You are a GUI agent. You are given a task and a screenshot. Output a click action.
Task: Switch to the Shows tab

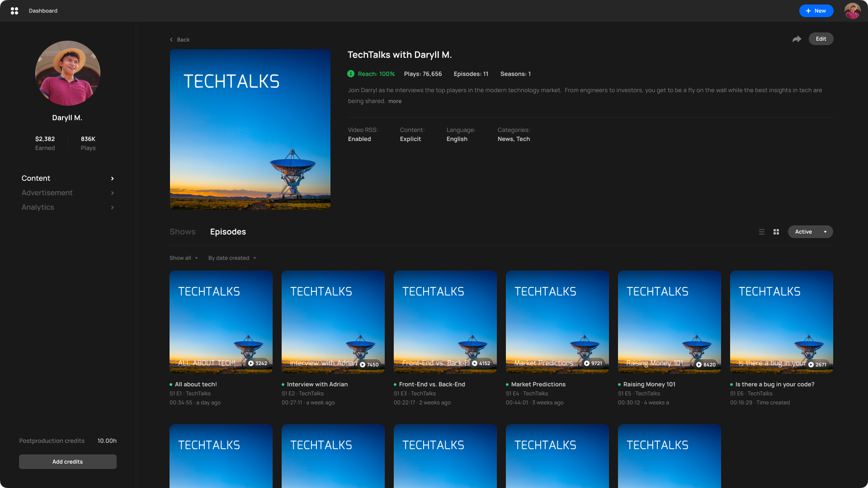coord(182,232)
